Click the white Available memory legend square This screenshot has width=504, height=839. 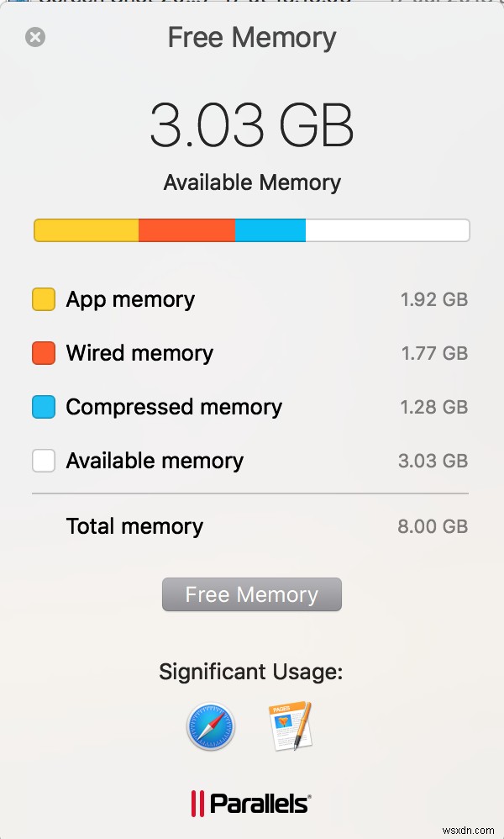[43, 460]
